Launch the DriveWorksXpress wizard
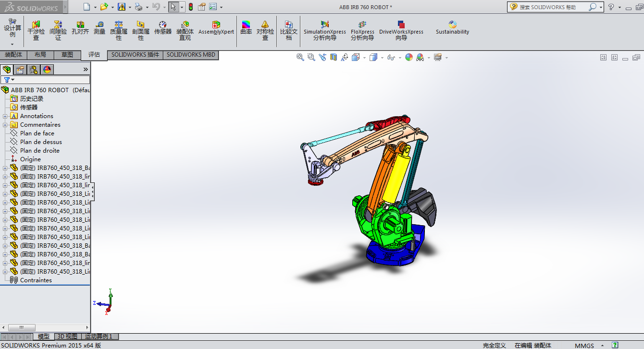Viewport: 644px width, 349px height. pyautogui.click(x=401, y=30)
